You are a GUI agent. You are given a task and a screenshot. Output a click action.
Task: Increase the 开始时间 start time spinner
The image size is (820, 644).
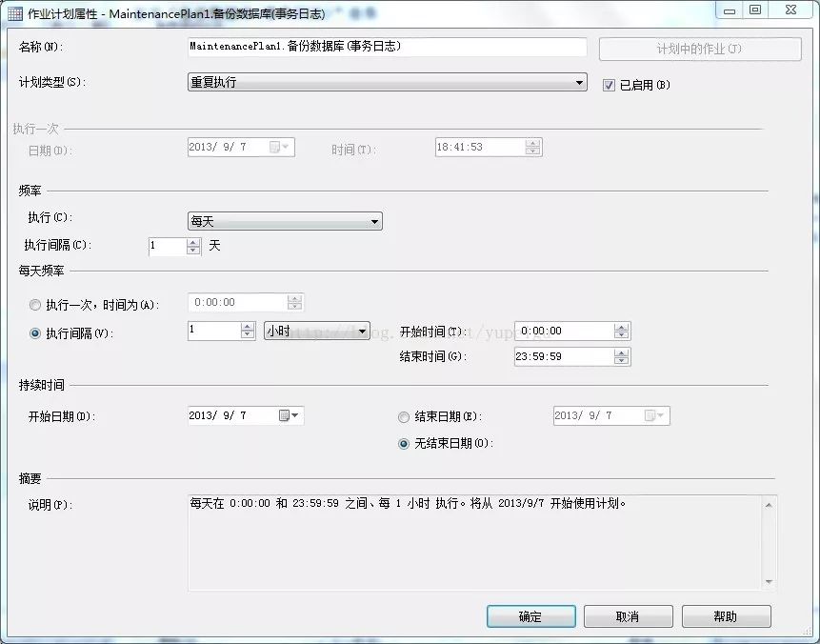(x=622, y=327)
